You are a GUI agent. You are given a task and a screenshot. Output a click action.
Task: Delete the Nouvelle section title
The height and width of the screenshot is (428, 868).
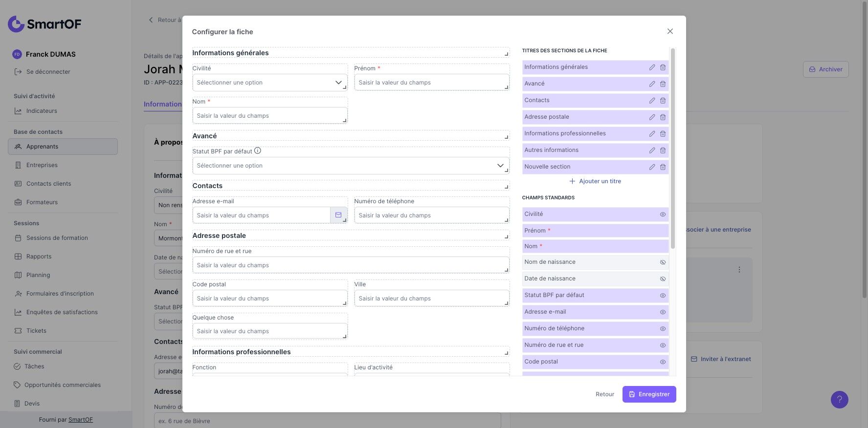click(x=663, y=167)
